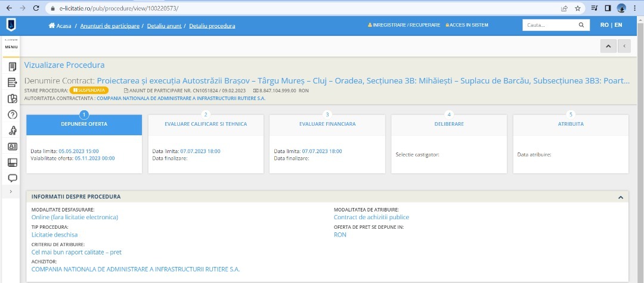Click the browser address bar URL
The height and width of the screenshot is (283, 644).
(x=119, y=8)
